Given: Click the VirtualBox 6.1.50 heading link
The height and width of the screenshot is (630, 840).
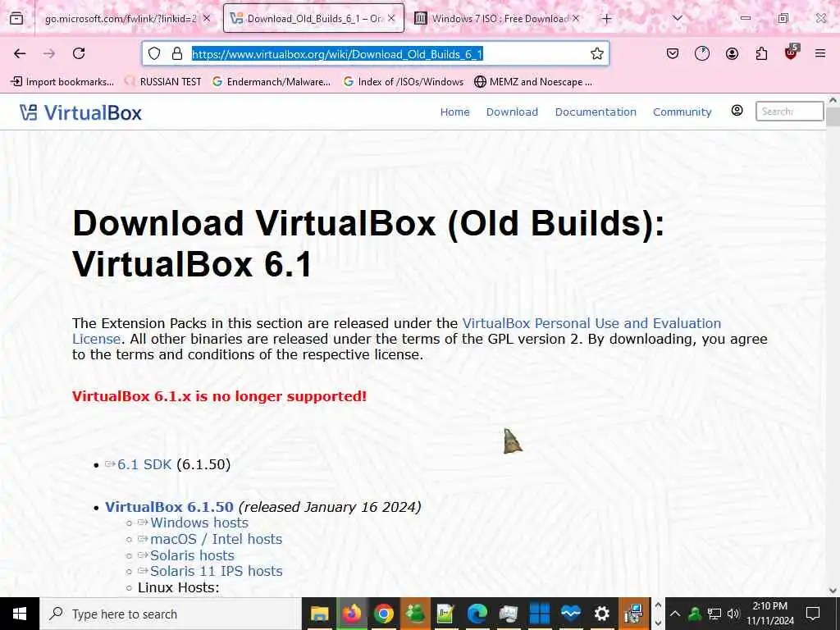Looking at the screenshot, I should (x=169, y=507).
